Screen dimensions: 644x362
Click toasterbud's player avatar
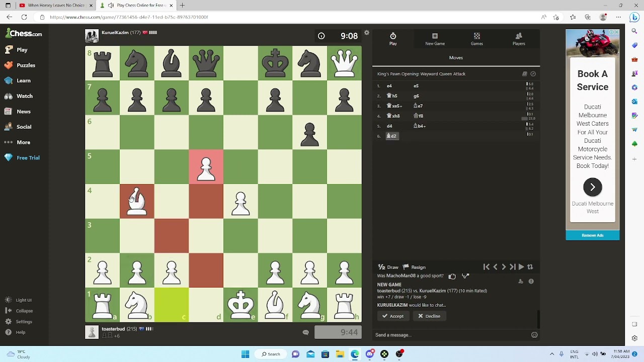coord(92,332)
